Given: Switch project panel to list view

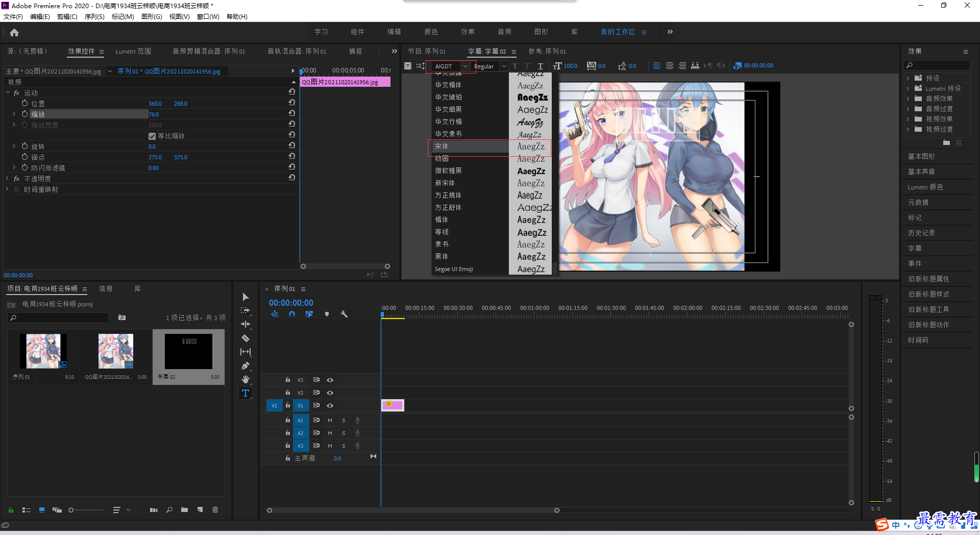Looking at the screenshot, I should (27, 509).
